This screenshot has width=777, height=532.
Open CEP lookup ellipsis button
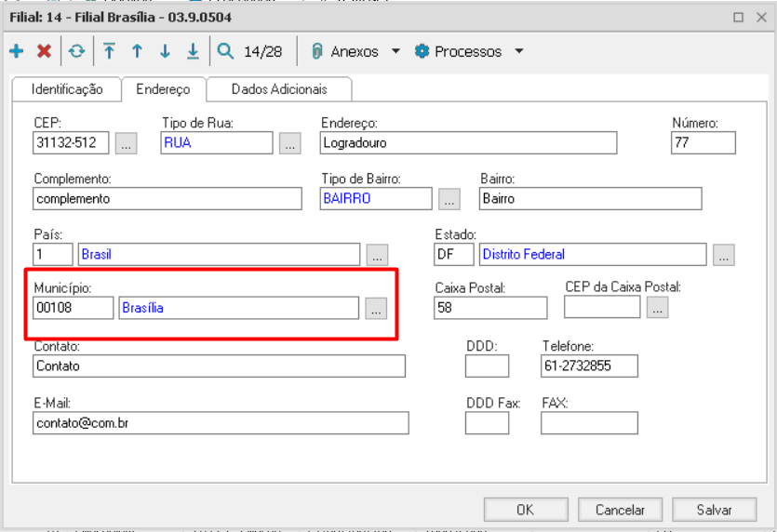point(127,143)
